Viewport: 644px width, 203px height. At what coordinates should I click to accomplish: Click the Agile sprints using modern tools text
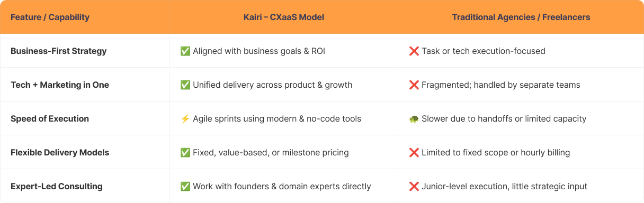coord(277,119)
